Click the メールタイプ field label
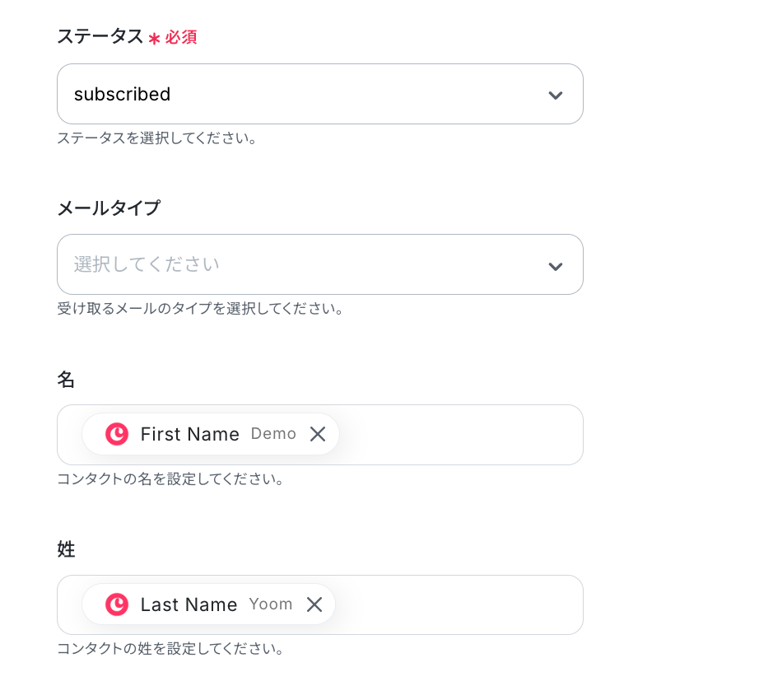759x700 pixels. coord(109,208)
